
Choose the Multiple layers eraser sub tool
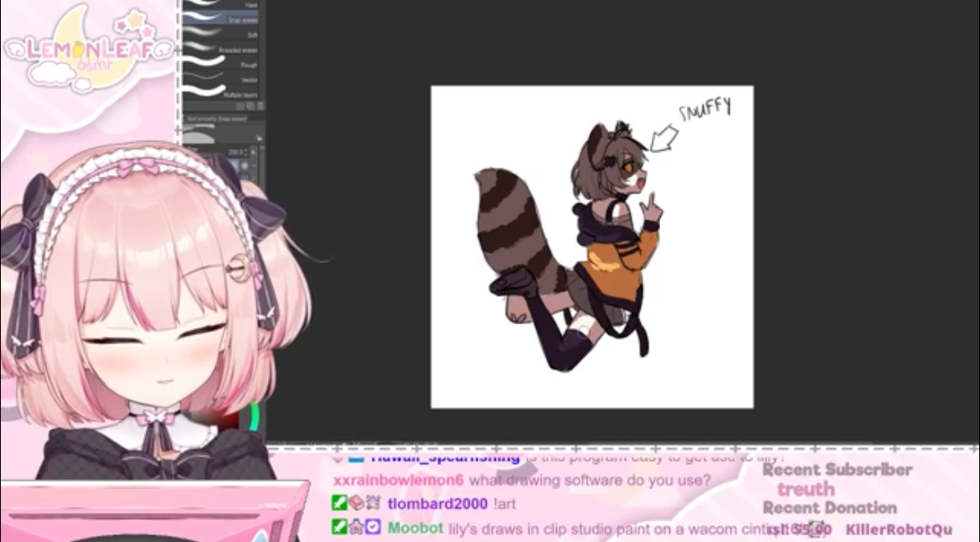(221, 92)
